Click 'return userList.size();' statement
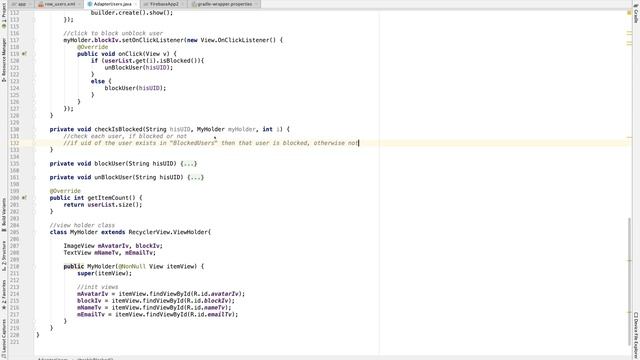Viewport: 640px width, 360px height. coord(103,205)
